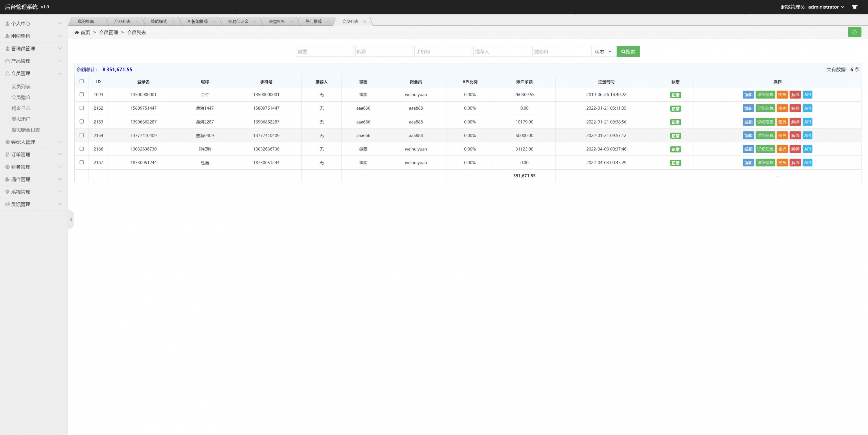Screen dimensions: 868x435
Task: Click the home icon in breadcrumb
Action: [x=76, y=32]
